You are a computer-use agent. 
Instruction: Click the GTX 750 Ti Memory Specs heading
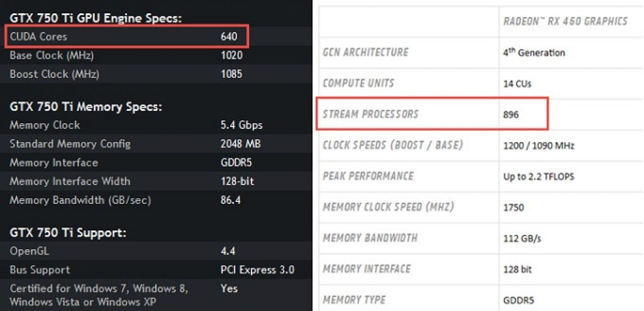pyautogui.click(x=86, y=106)
